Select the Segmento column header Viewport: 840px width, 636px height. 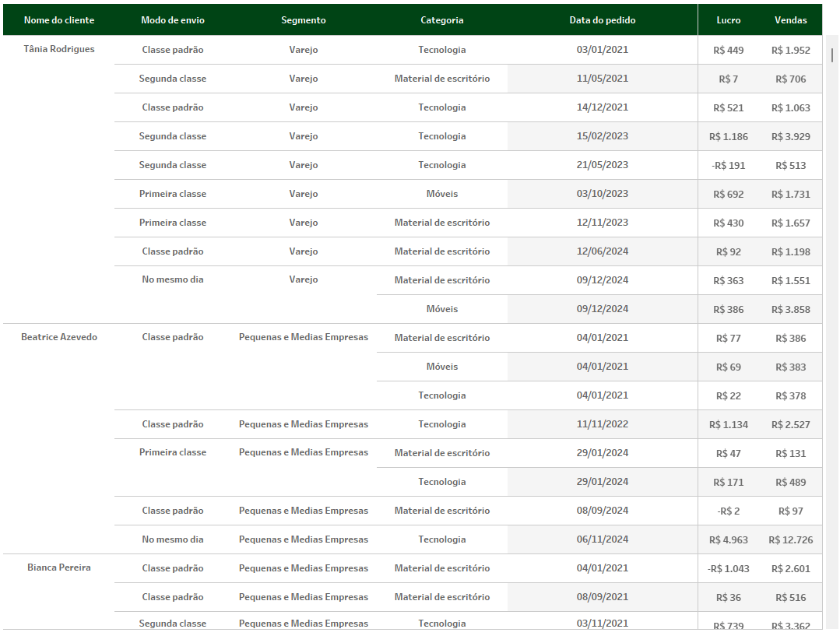(304, 20)
